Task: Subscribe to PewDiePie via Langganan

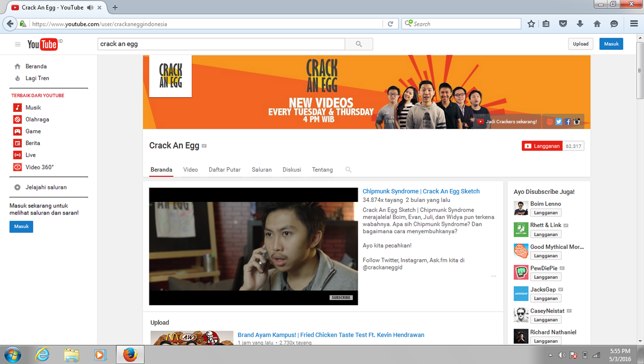Action: click(x=546, y=277)
